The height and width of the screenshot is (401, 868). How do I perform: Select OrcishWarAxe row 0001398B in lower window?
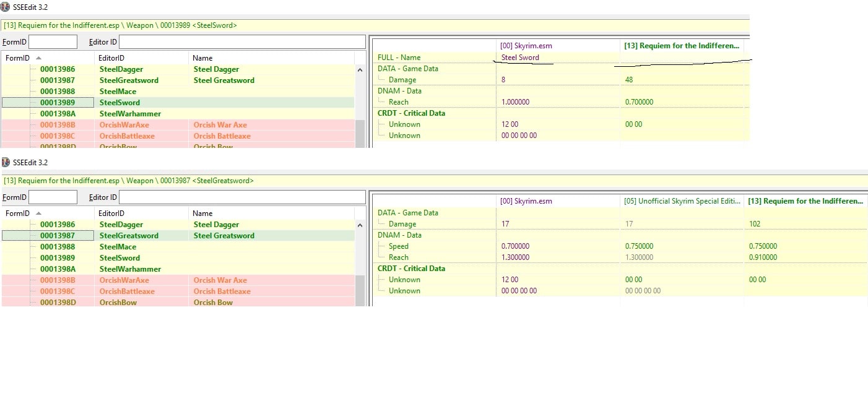pyautogui.click(x=178, y=280)
